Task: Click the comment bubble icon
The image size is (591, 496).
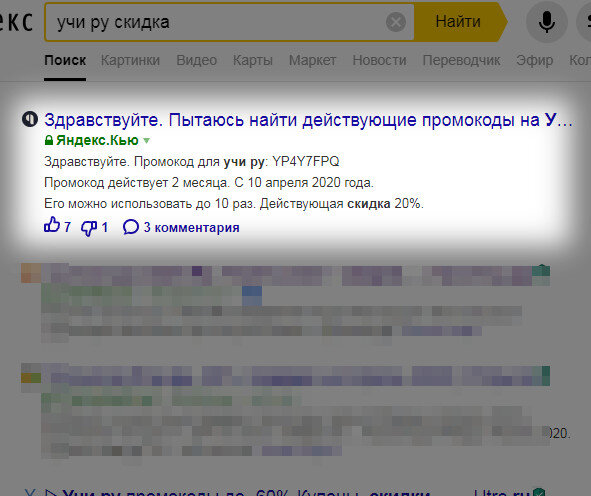Action: [131, 227]
